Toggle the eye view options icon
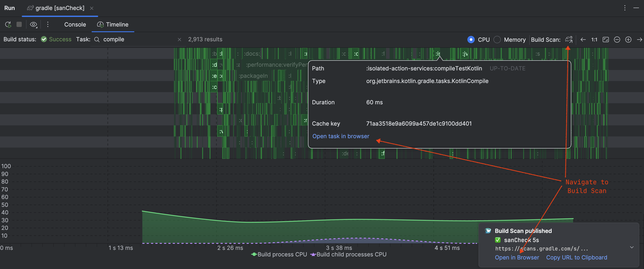644x269 pixels. (x=33, y=25)
